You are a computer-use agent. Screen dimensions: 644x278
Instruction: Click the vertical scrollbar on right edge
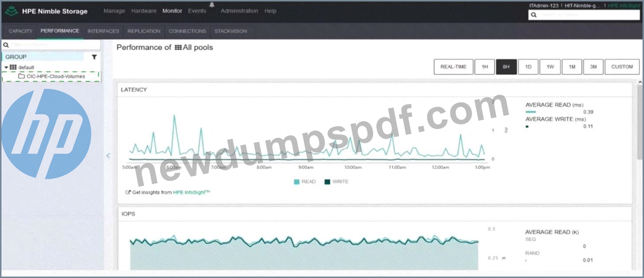coord(640,120)
